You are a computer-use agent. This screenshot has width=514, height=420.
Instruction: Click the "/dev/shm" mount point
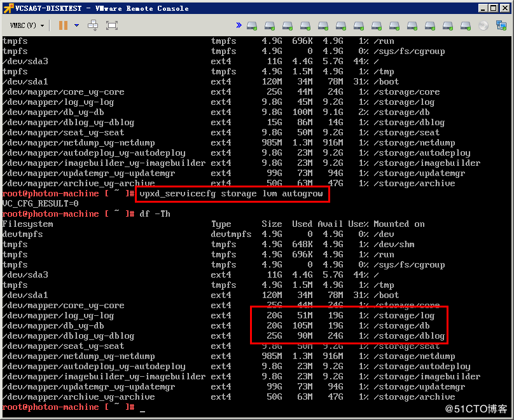pyautogui.click(x=394, y=244)
